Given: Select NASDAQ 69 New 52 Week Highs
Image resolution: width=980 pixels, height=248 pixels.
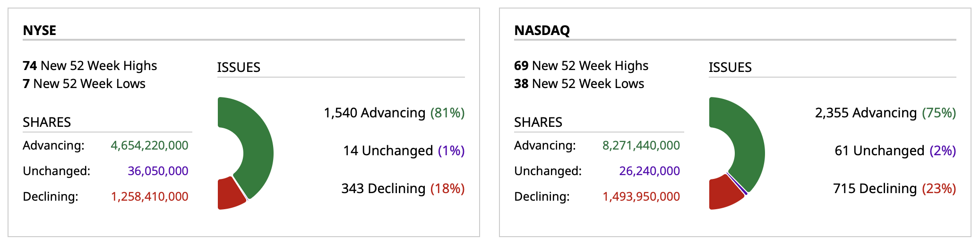Looking at the screenshot, I should (x=581, y=66).
